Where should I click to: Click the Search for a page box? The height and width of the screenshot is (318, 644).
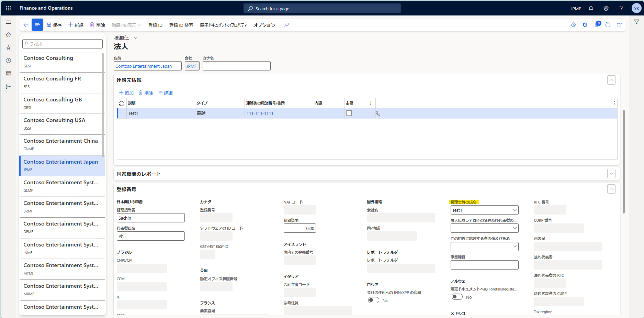click(322, 8)
